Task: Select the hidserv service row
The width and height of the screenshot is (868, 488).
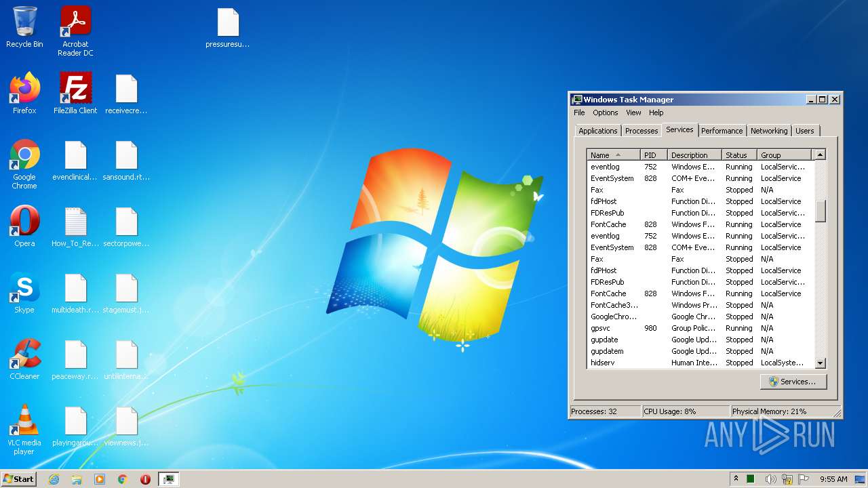Action: coord(701,363)
